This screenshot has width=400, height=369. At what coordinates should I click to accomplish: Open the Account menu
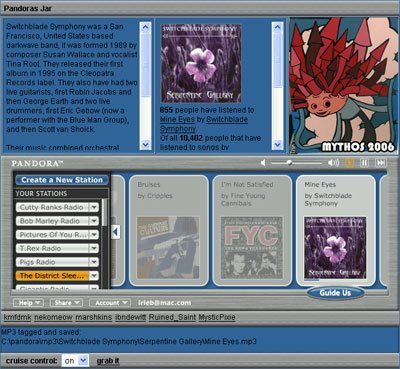coord(110,303)
